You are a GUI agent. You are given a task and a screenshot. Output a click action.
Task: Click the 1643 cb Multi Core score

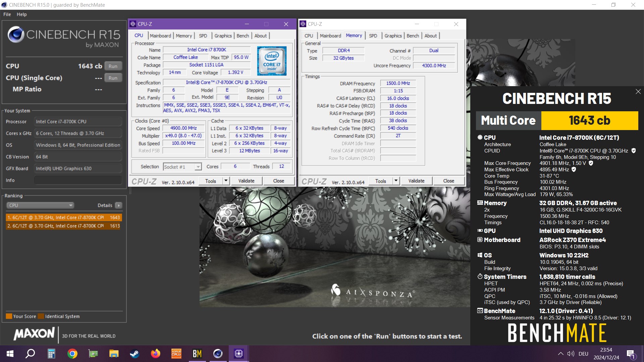point(589,120)
